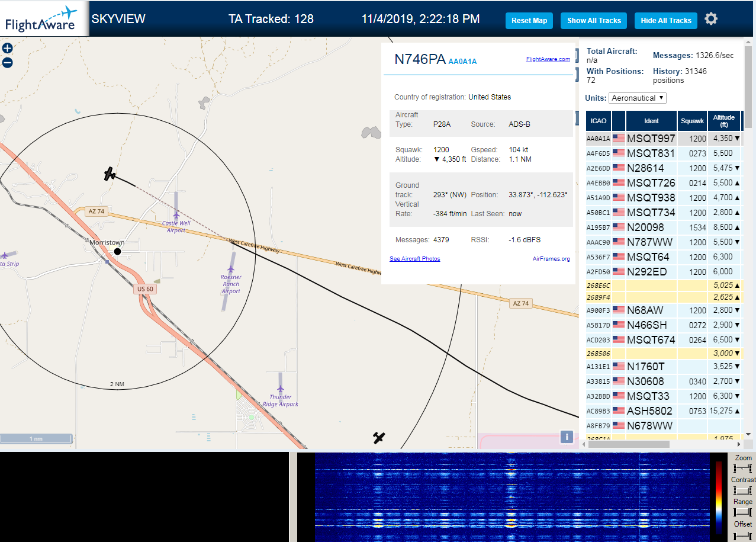Select the MSQT831 row
This screenshot has width=756, height=542.
[x=663, y=153]
